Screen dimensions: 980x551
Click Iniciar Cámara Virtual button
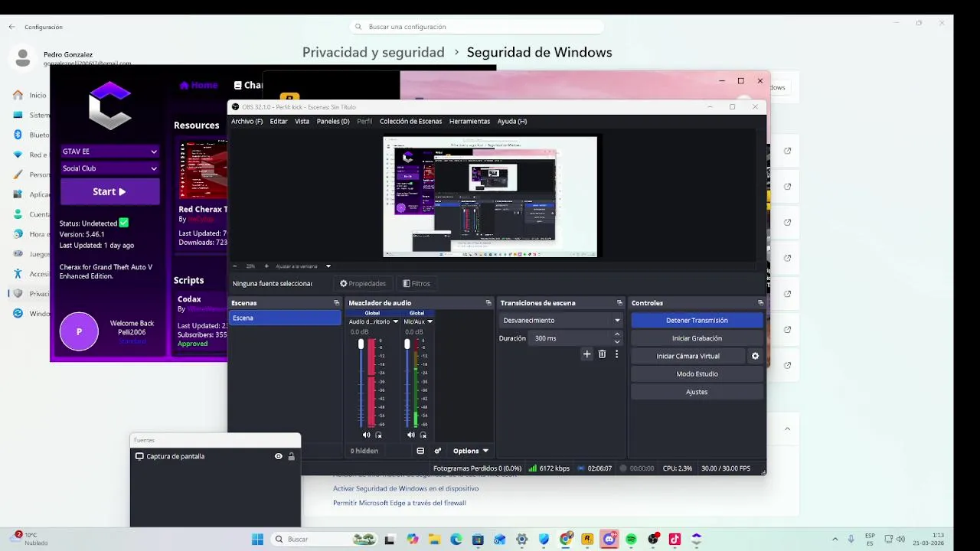click(688, 356)
